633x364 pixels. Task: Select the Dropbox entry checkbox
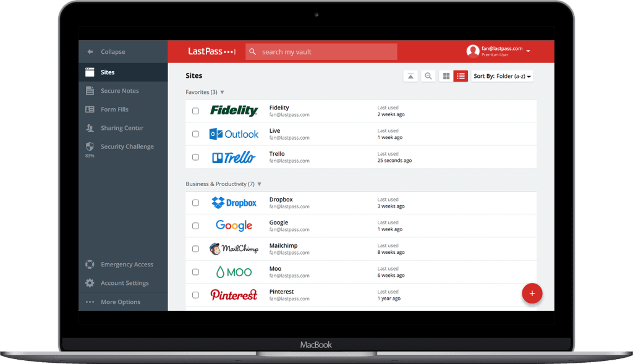(x=195, y=203)
